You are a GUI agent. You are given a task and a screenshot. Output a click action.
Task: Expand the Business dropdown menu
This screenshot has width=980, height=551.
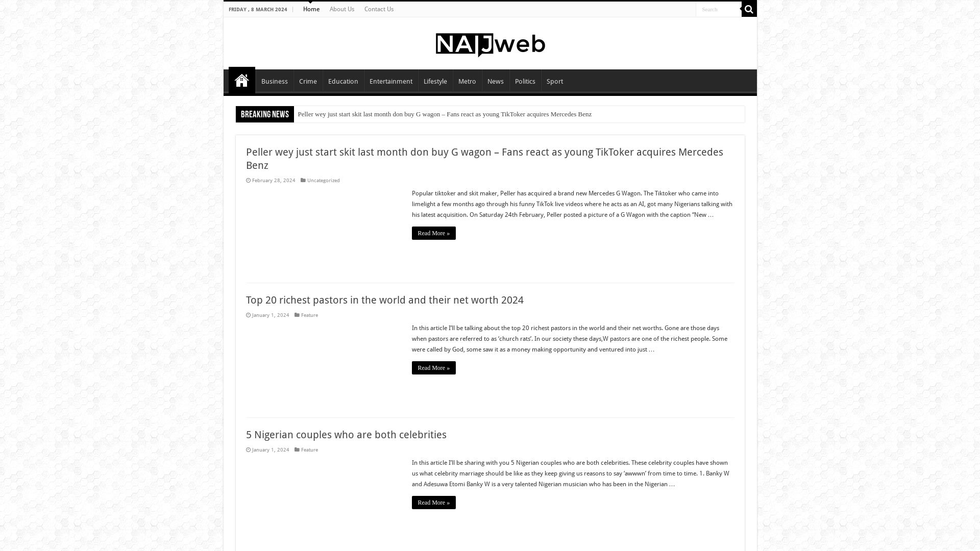pos(274,81)
